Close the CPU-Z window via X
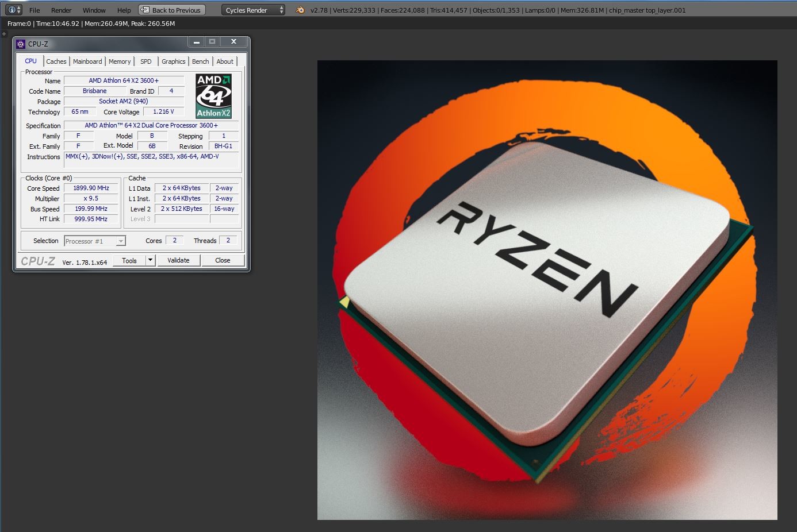This screenshot has width=797, height=532. (233, 42)
